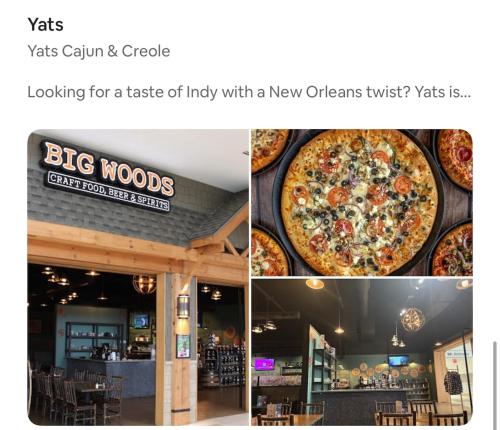Open the restaurant interior dining room photo

362,352
